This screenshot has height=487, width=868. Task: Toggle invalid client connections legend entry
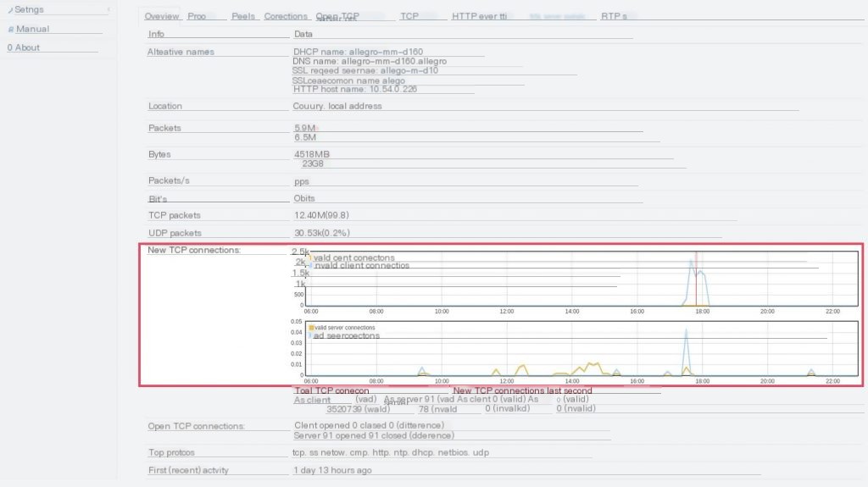(x=361, y=265)
